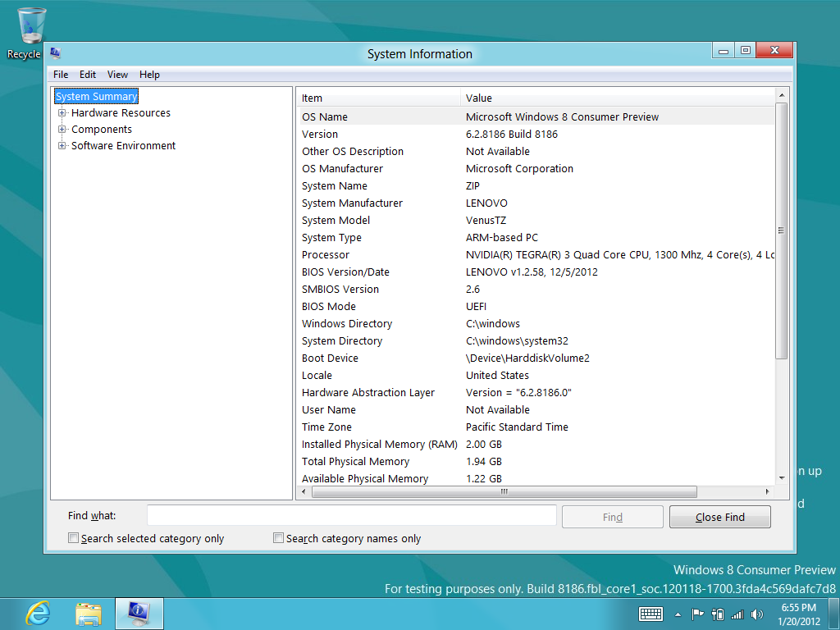Click the System Information taskbar icon
Image resolution: width=840 pixels, height=630 pixels.
[139, 613]
